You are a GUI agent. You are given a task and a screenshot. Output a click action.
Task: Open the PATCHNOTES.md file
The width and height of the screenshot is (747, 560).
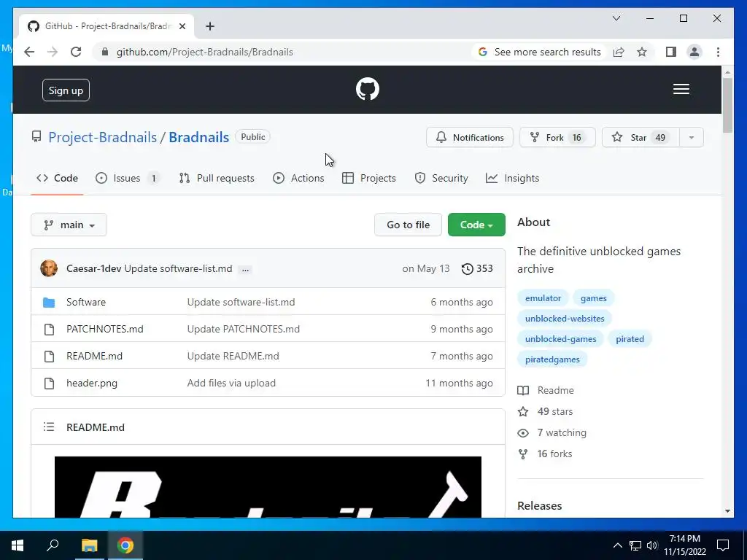(105, 329)
